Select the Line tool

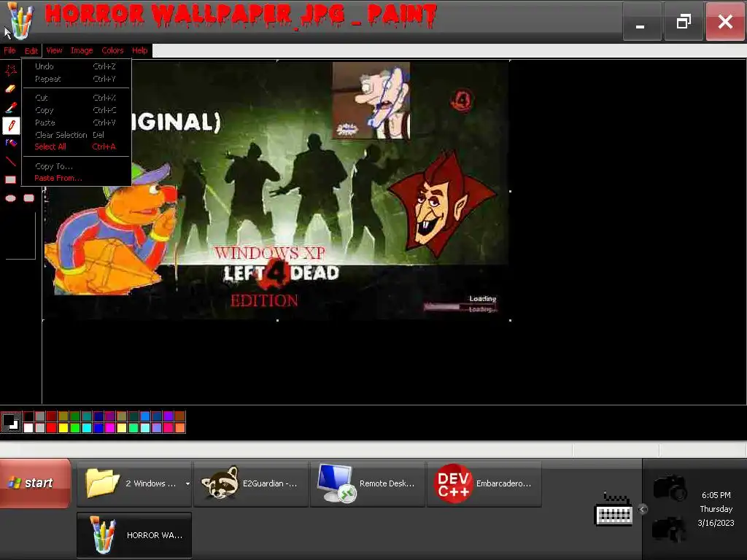point(10,161)
